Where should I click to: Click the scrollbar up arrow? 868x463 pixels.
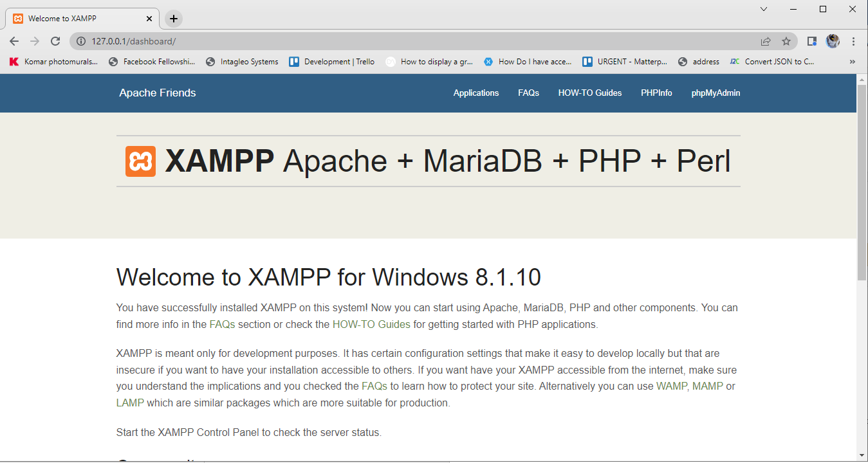pyautogui.click(x=862, y=79)
